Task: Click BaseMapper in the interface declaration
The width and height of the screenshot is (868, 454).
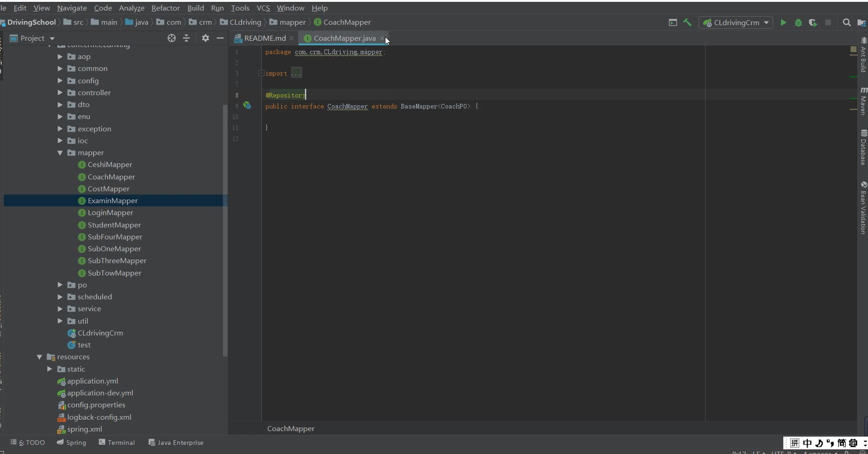Action: 419,106
